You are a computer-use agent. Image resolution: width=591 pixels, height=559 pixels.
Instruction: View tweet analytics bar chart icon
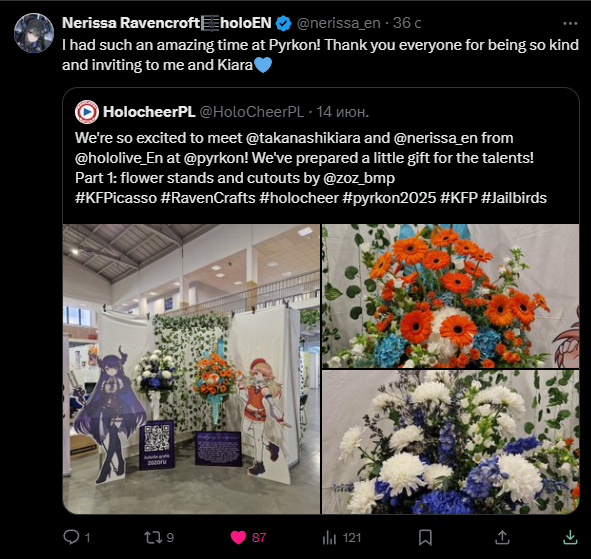(329, 538)
